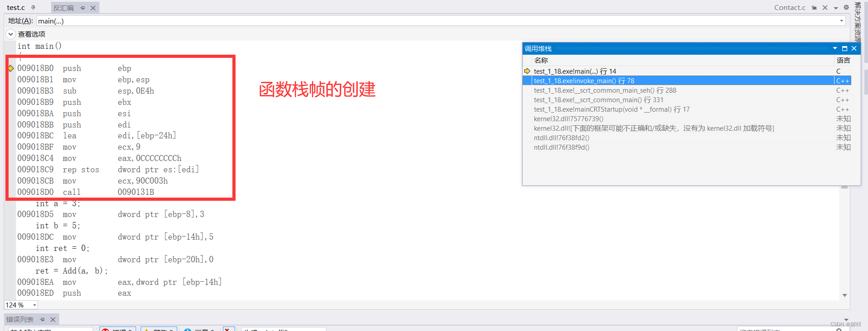Viewport: 868px width, 331px height.
Task: Click instruction 009018BF mov ecx,9
Action: point(79,147)
